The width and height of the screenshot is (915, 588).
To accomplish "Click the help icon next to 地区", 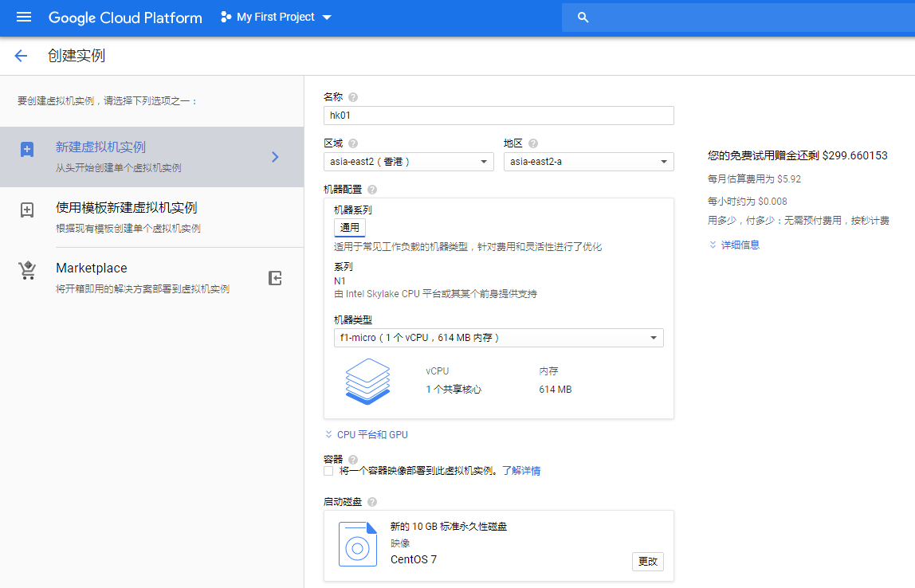I will pos(532,143).
